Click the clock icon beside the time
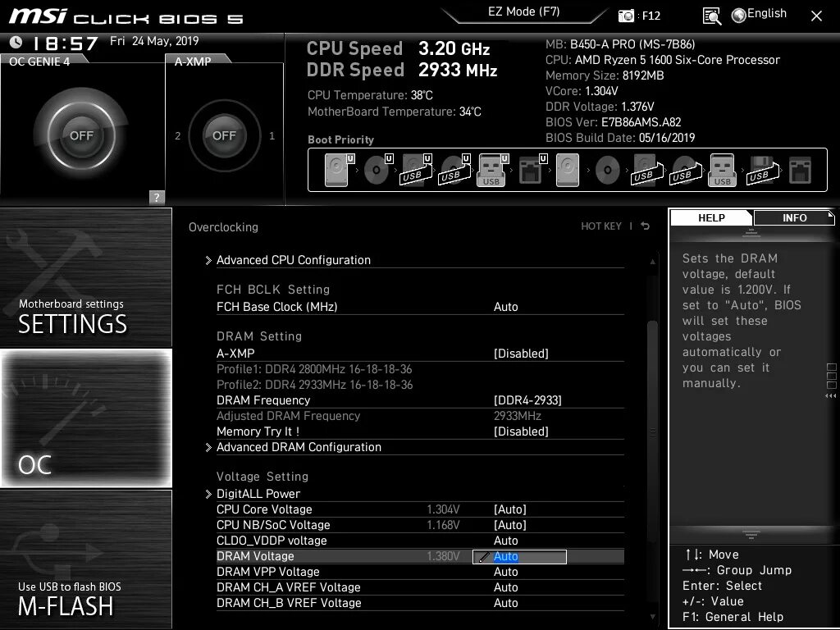This screenshot has height=630, width=840. pyautogui.click(x=16, y=42)
